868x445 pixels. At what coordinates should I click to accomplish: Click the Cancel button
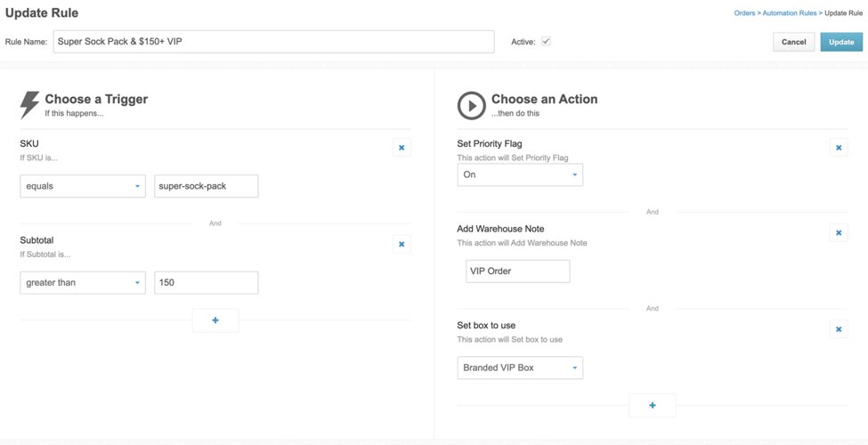[x=793, y=42]
